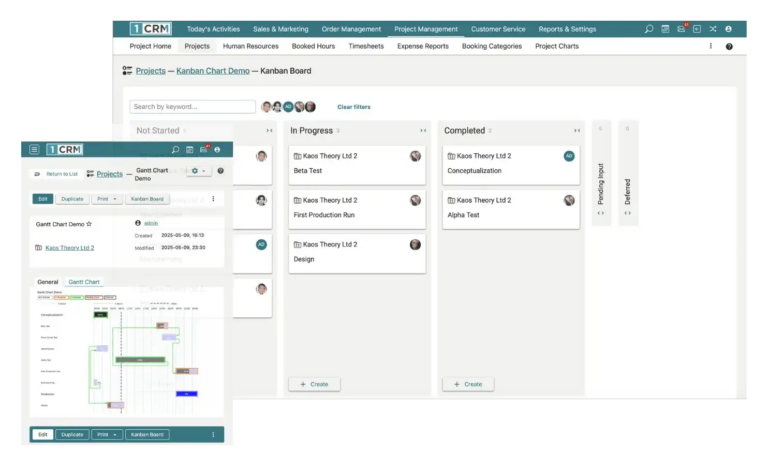
Task: Collapse the Not Started column
Action: (x=269, y=131)
